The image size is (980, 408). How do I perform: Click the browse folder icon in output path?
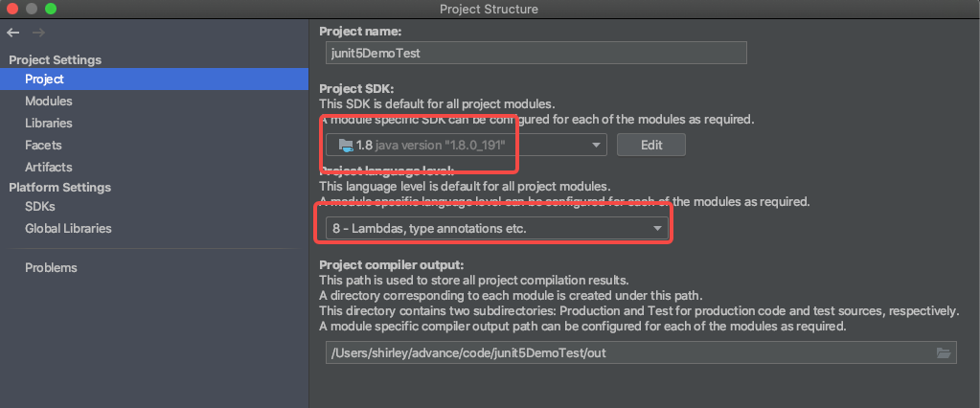(x=945, y=353)
